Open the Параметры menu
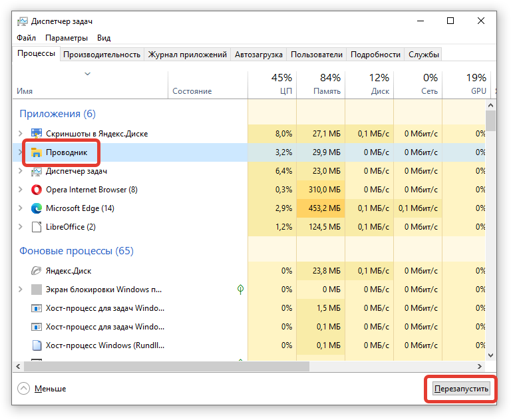Viewport: 511px width, 420px height. [67, 38]
